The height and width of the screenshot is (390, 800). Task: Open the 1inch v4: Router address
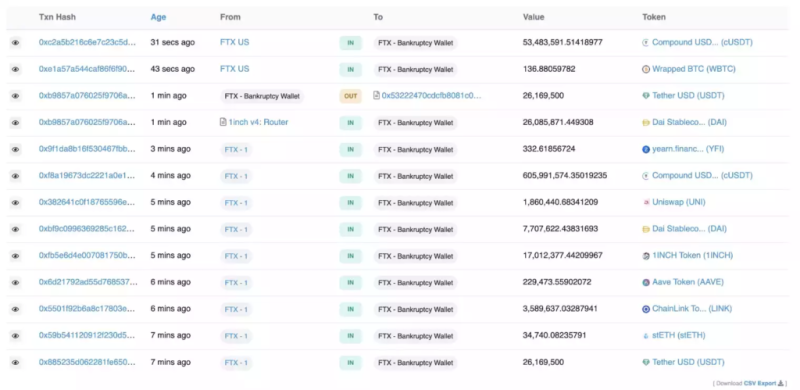coord(259,123)
